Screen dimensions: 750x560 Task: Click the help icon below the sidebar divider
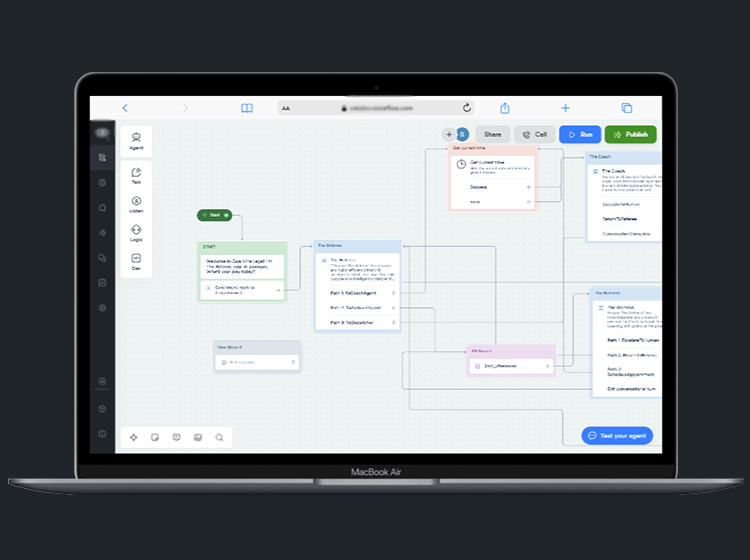[x=102, y=409]
